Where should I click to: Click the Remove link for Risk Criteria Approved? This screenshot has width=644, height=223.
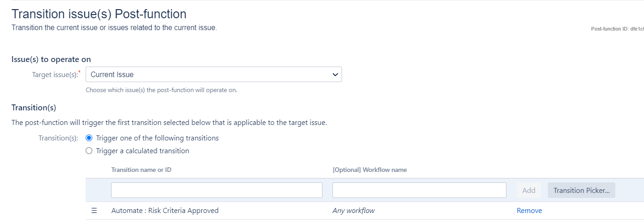pyautogui.click(x=529, y=211)
